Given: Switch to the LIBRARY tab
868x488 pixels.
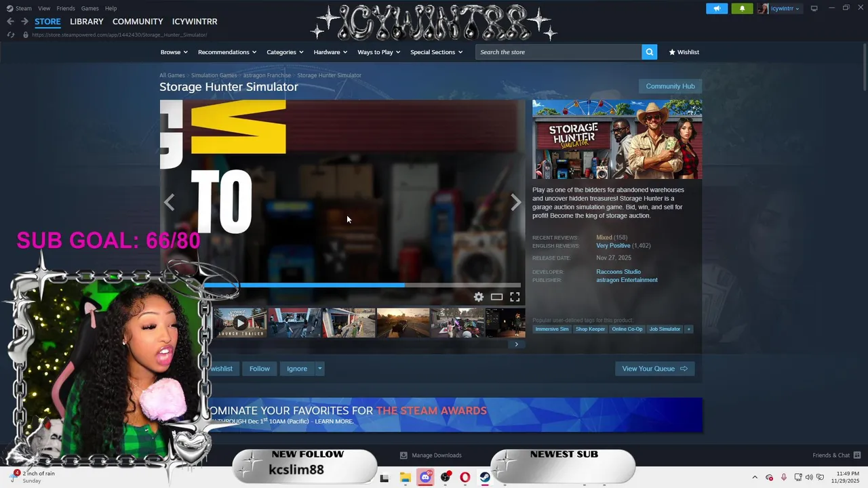Looking at the screenshot, I should pos(87,22).
